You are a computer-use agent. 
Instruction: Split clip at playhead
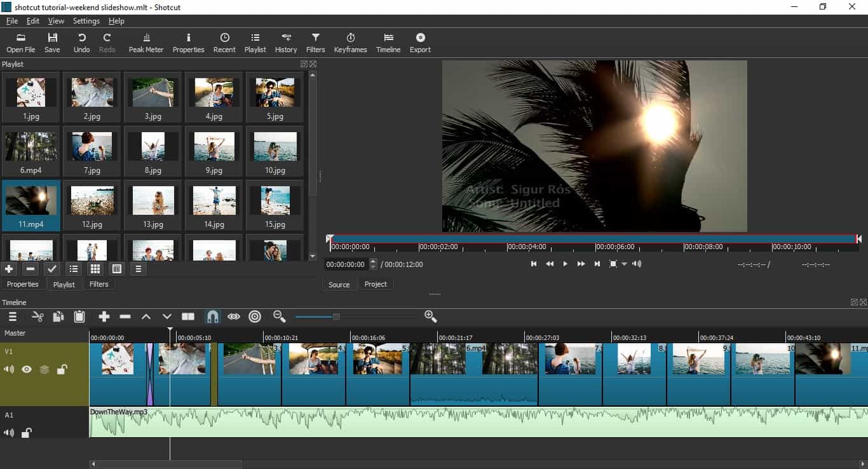(x=188, y=316)
